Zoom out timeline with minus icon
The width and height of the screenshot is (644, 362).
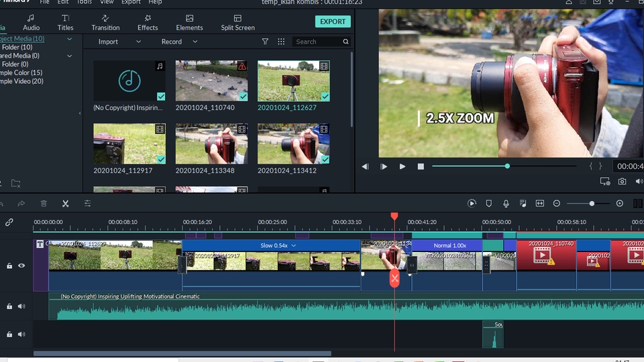[x=557, y=203]
